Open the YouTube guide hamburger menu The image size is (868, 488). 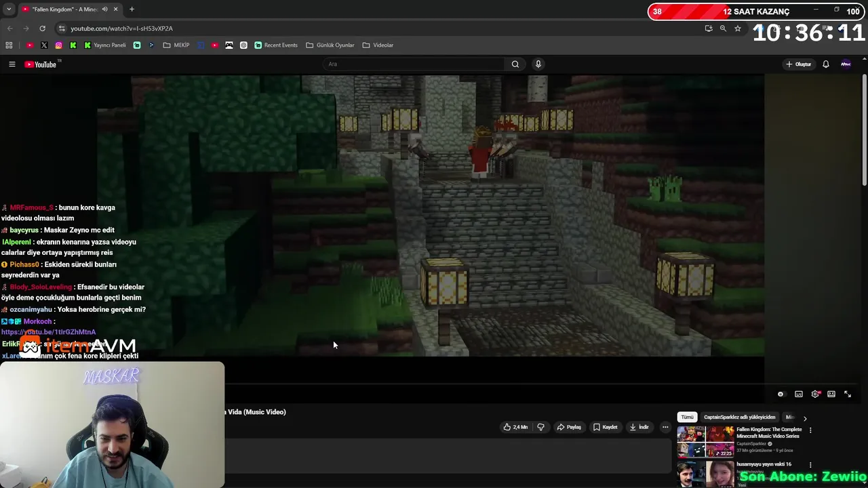click(12, 64)
